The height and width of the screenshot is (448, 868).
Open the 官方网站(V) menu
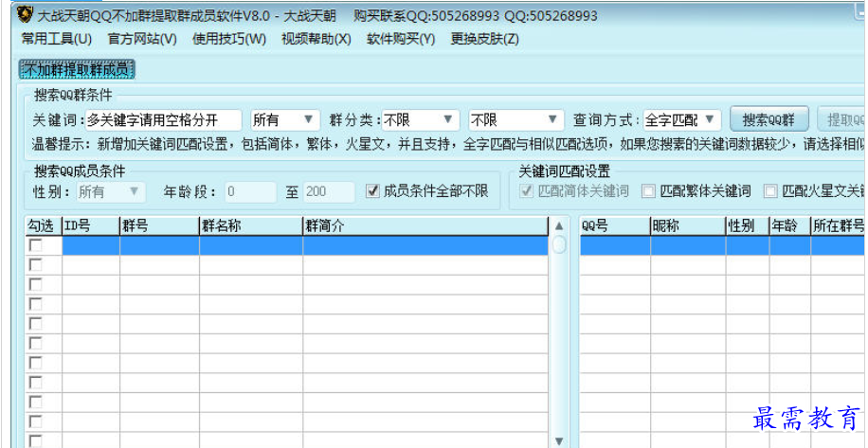coord(142,39)
